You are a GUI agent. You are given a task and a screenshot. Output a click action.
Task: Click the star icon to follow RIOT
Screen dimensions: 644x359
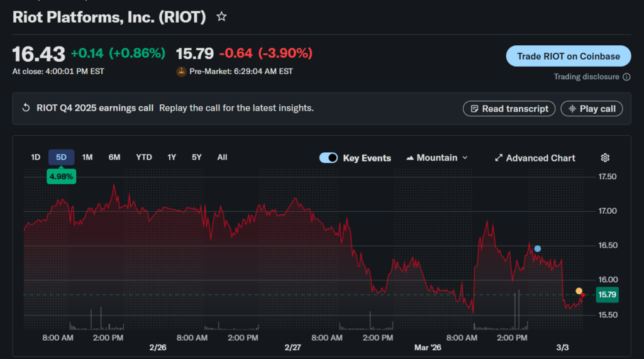pos(221,17)
